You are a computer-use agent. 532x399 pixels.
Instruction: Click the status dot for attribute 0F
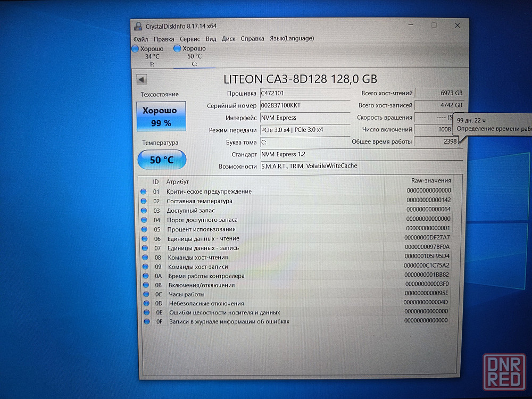pos(147,321)
